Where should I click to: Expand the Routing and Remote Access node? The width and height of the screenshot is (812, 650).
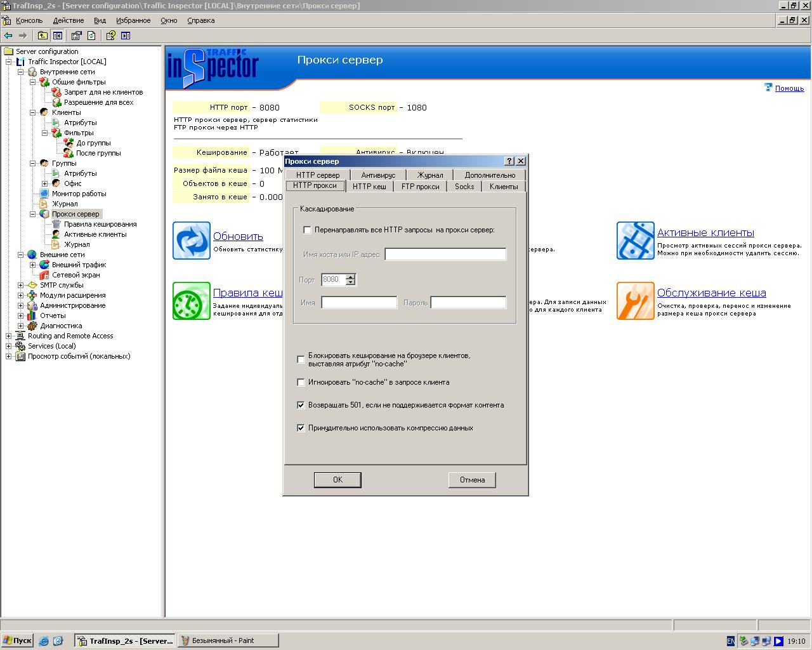(x=9, y=336)
